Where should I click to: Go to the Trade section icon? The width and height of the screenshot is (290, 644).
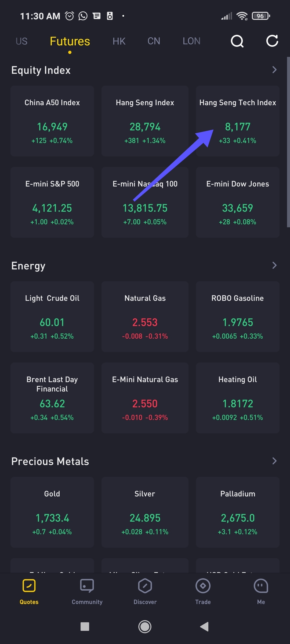[203, 586]
